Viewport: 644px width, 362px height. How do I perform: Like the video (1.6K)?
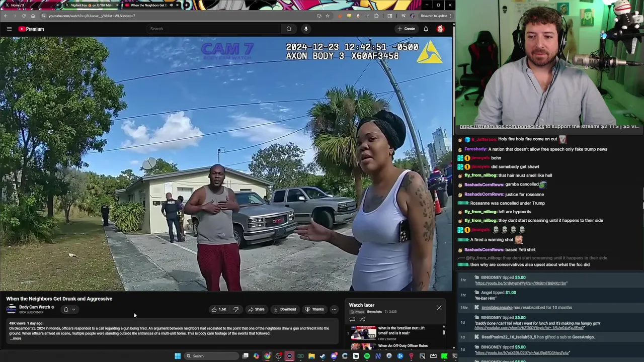[219, 309]
